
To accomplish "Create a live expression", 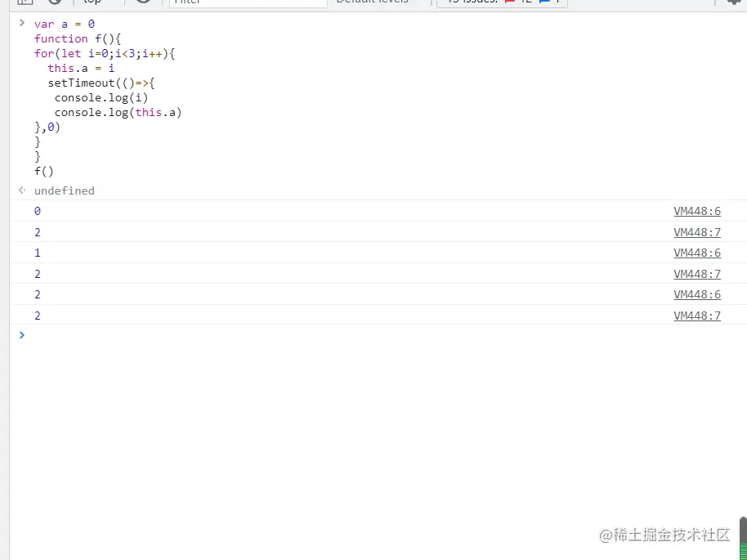I will coord(144,2).
